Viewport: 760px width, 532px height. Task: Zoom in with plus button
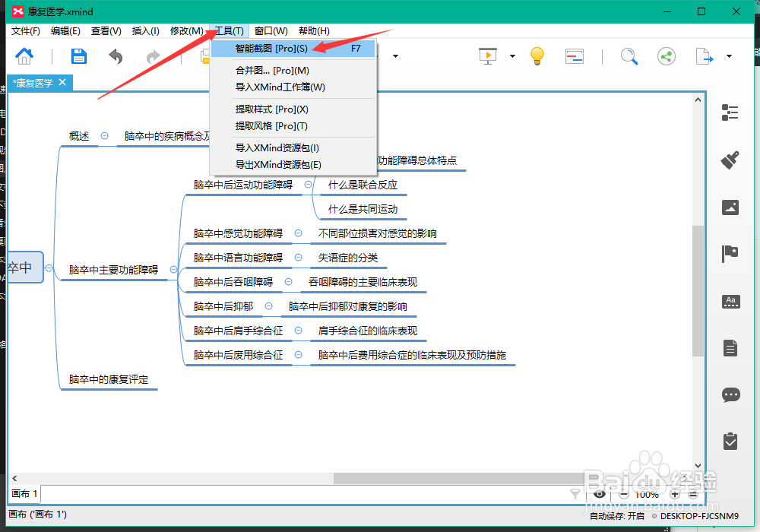click(x=675, y=494)
